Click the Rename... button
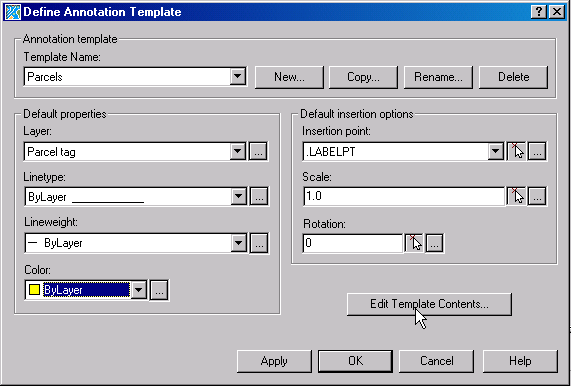The image size is (571, 386). click(438, 77)
